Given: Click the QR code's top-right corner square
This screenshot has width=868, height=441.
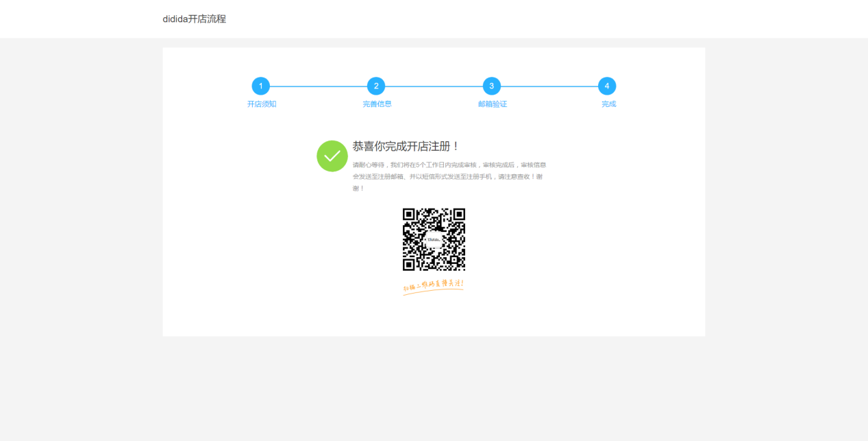Looking at the screenshot, I should (458, 215).
